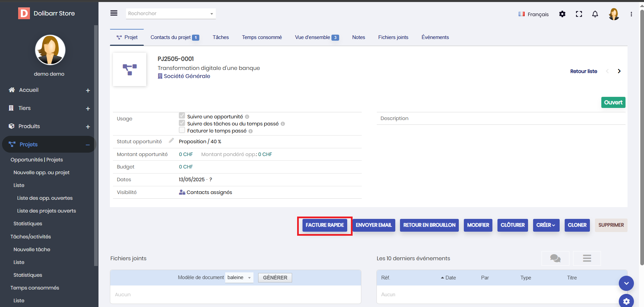This screenshot has width=644, height=307.
Task: Click the chat bubbles events icon
Action: 555,258
